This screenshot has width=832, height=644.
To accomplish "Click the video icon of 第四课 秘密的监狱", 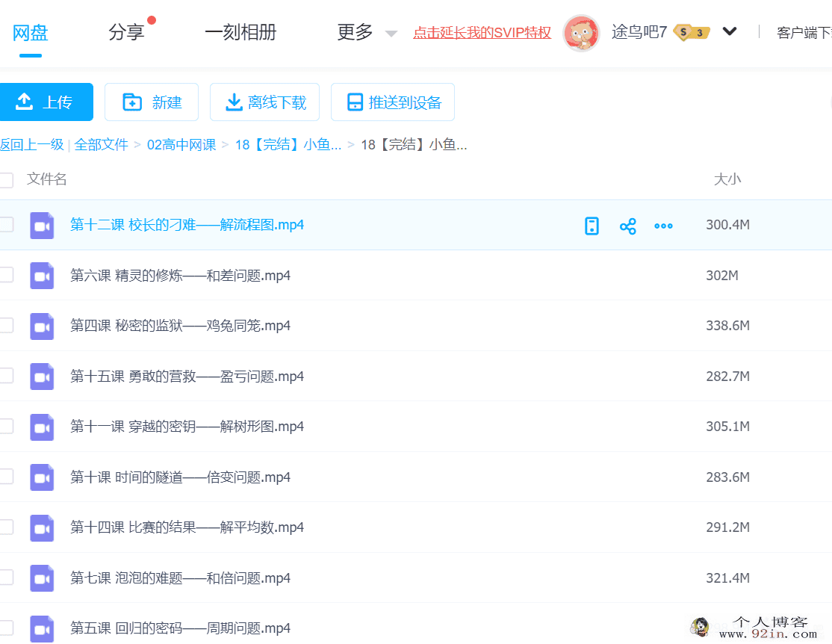I will [x=42, y=326].
